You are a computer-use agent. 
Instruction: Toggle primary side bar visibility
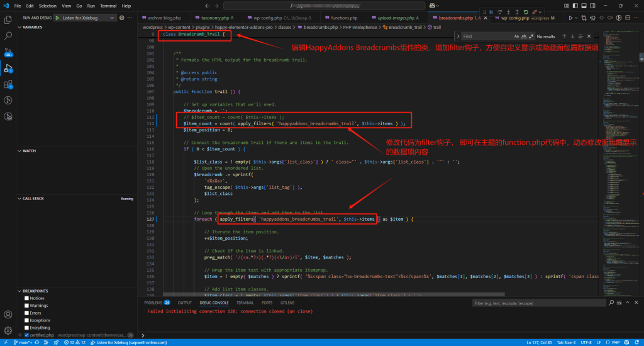(575, 6)
